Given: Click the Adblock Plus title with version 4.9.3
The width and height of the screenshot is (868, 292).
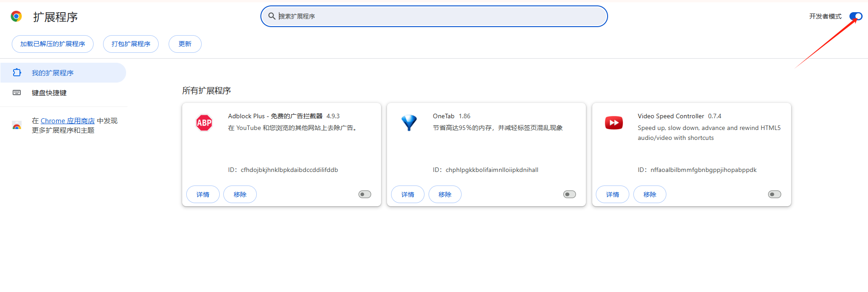Looking at the screenshot, I should [284, 116].
